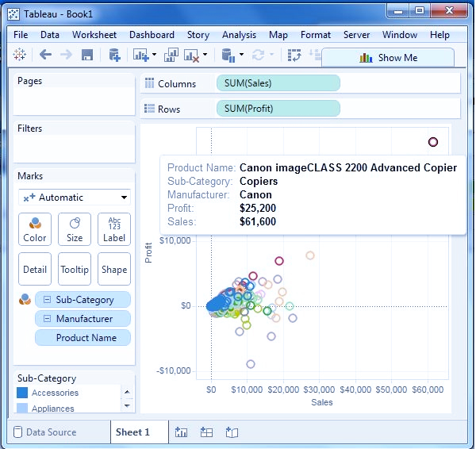Click the Pages shelf header
476x449 pixels.
click(x=30, y=81)
